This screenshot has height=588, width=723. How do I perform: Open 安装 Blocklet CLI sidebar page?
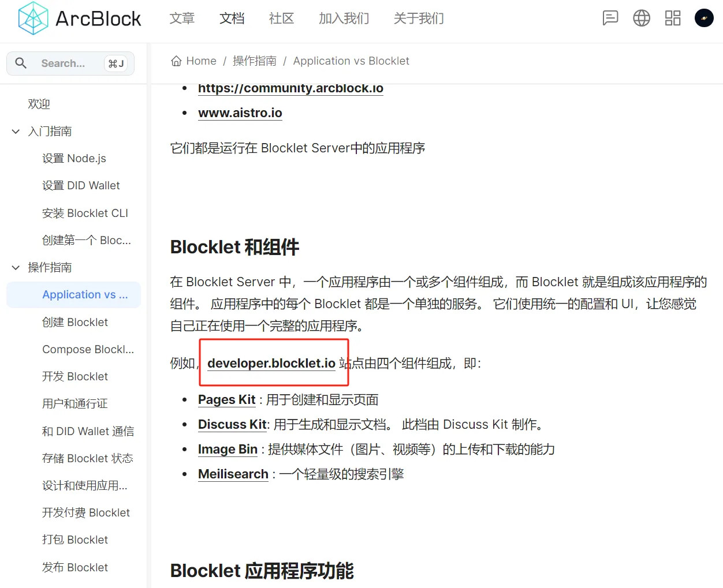(85, 214)
